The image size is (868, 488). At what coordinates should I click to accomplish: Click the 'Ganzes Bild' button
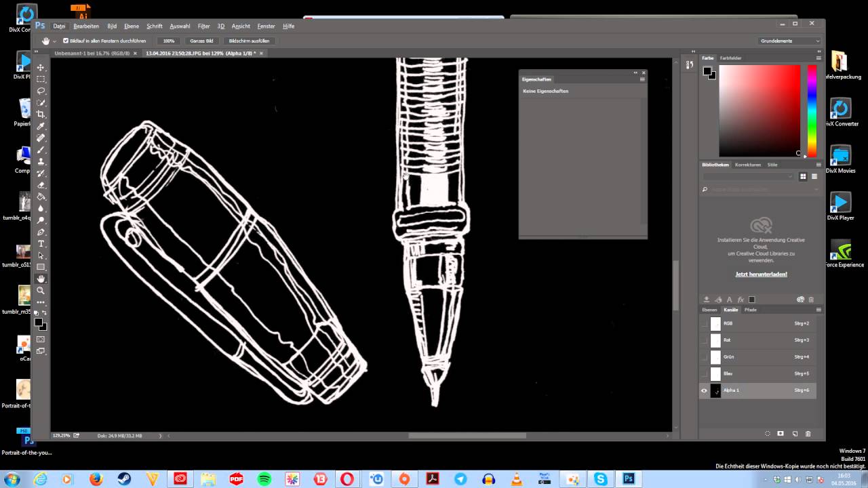coord(201,41)
